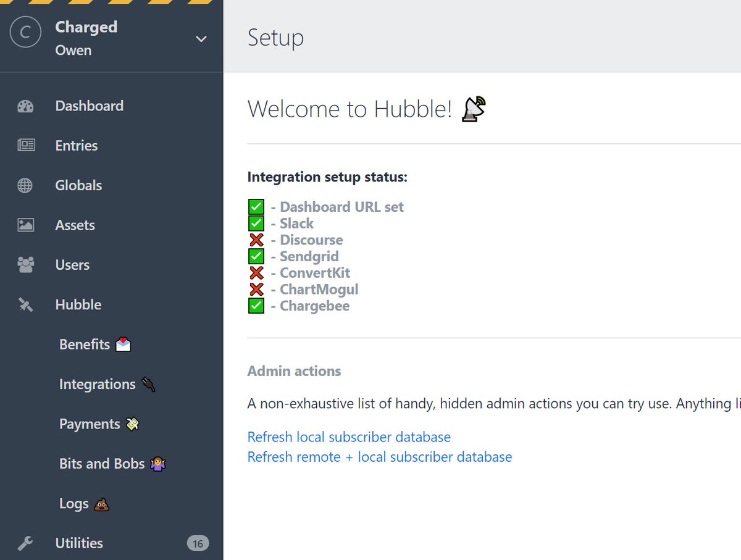741x560 pixels.
Task: Click the green check next to Chargebee
Action: point(256,306)
